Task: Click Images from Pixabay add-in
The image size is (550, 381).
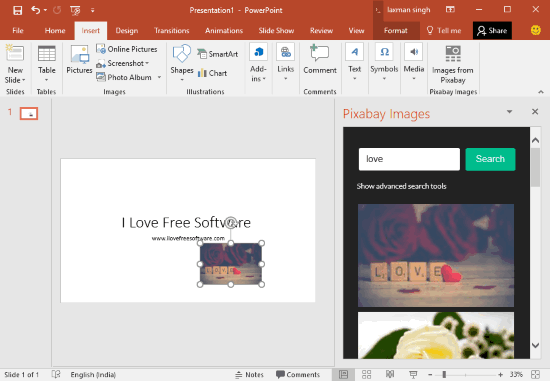Action: pos(453,65)
